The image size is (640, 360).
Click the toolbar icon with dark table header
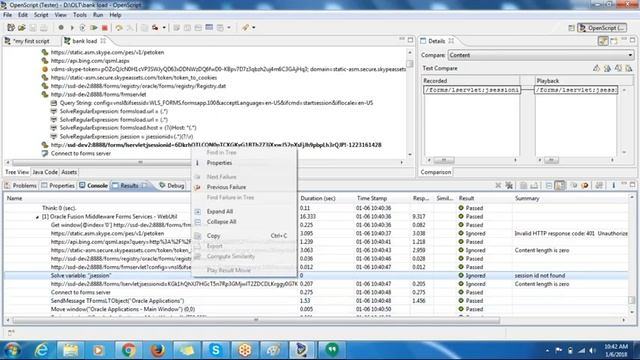pos(209,28)
